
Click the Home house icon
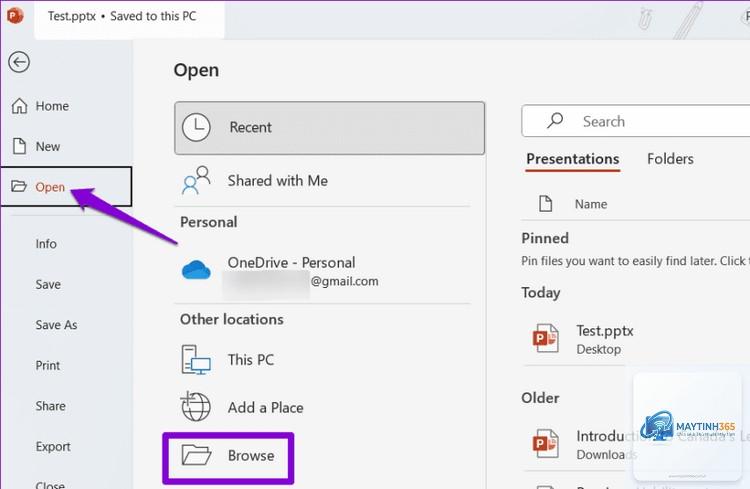point(19,106)
